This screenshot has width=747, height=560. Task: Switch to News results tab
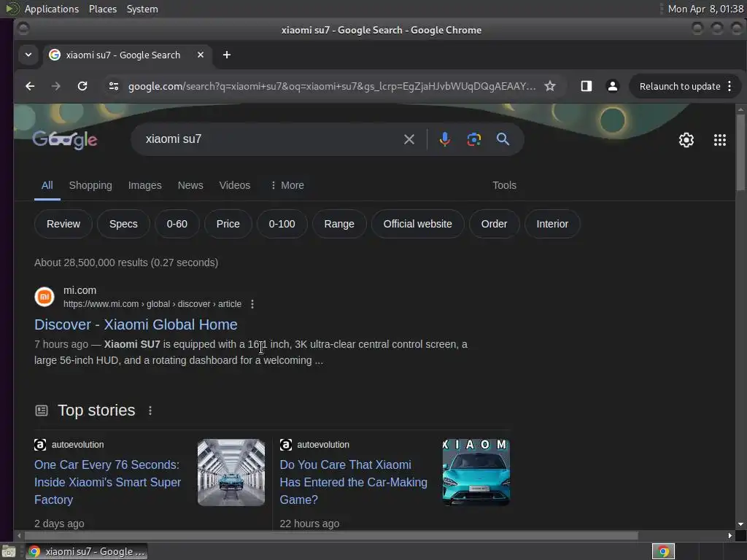[190, 185]
